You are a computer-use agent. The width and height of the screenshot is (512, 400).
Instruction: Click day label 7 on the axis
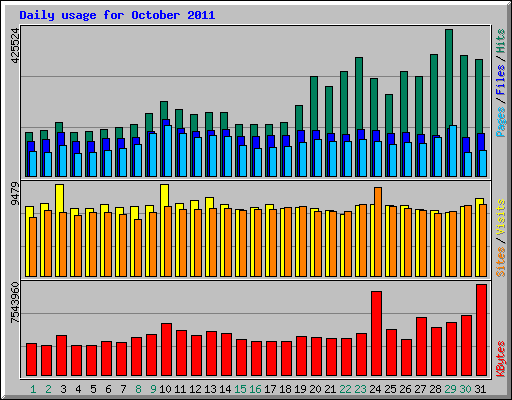[x=123, y=389]
